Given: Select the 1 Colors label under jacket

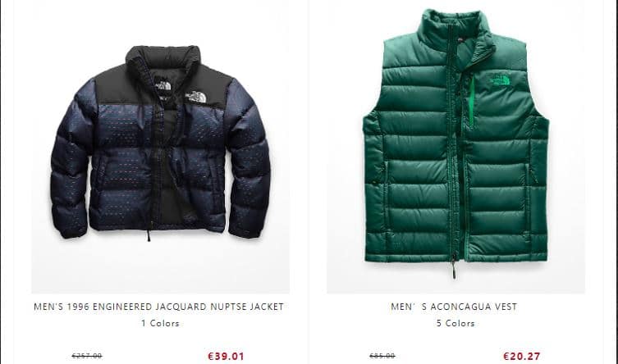Looking at the screenshot, I should coord(160,323).
